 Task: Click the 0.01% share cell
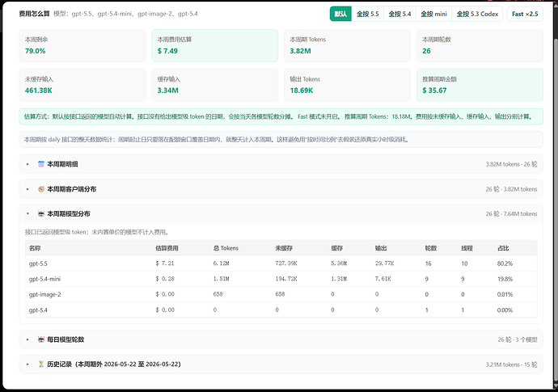505,294
